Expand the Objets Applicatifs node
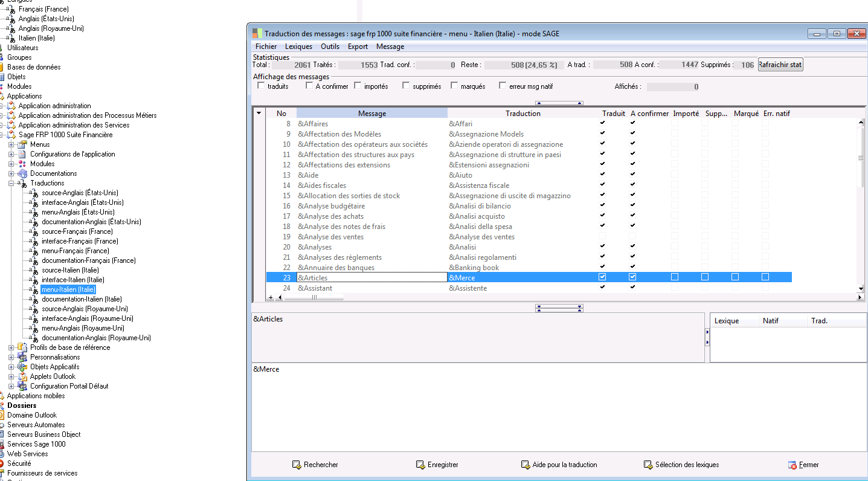 11,367
